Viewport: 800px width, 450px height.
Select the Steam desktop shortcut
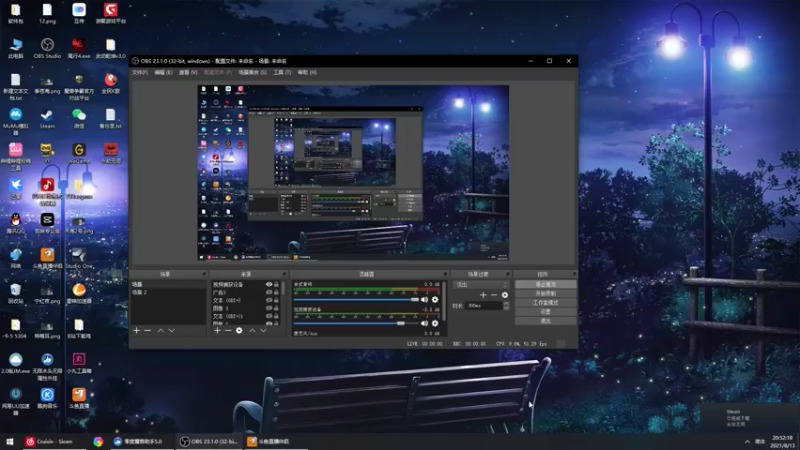(47, 118)
